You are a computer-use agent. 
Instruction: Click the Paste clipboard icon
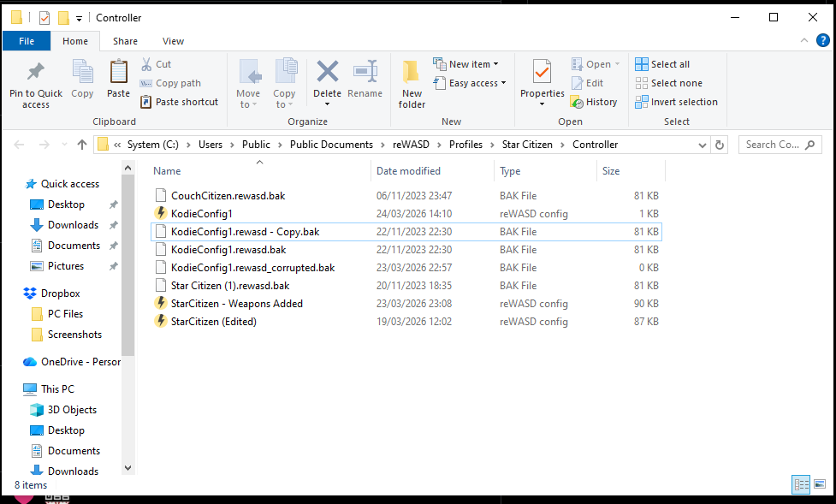point(118,72)
